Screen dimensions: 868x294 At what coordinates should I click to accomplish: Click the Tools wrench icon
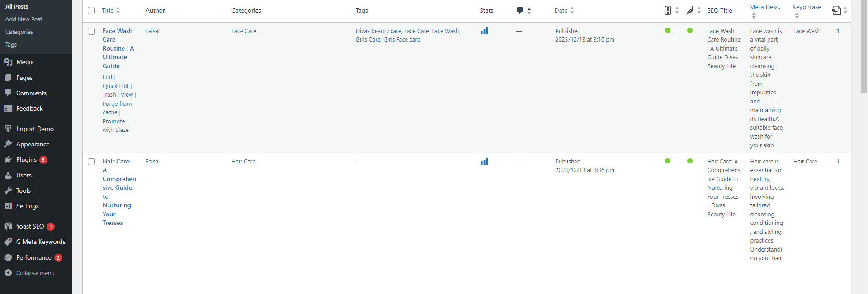pyautogui.click(x=8, y=191)
